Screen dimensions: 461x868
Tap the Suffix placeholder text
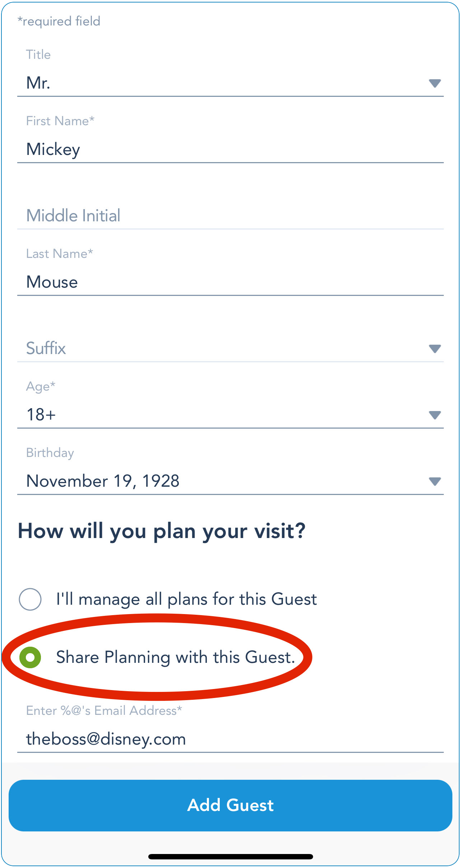(x=46, y=348)
